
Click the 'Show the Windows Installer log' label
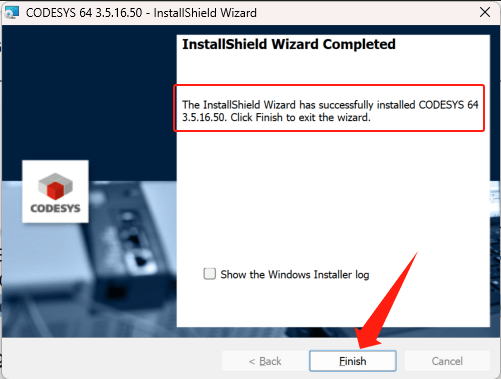[295, 275]
